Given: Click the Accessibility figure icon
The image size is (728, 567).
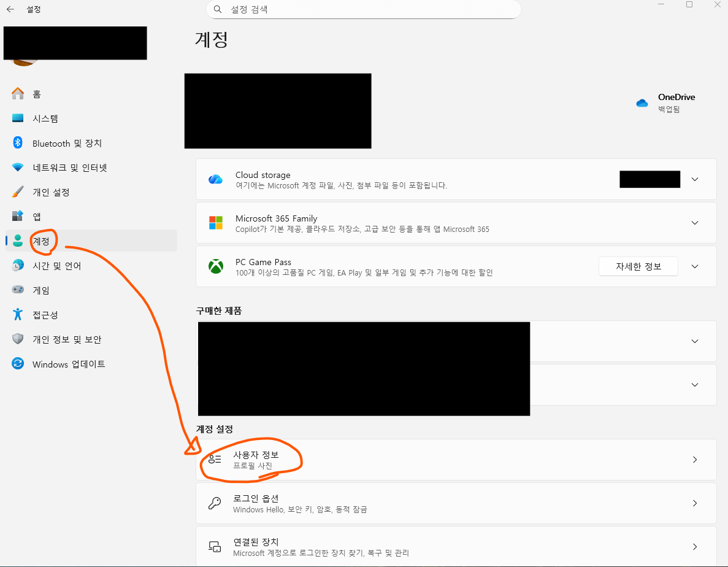Looking at the screenshot, I should [x=18, y=314].
